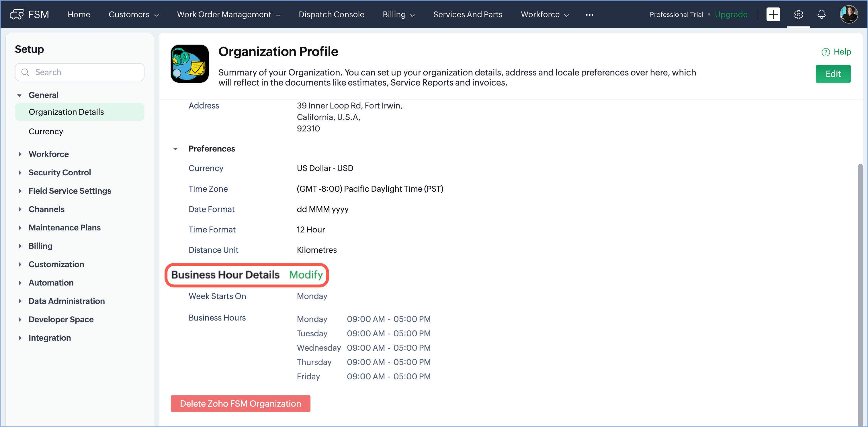This screenshot has width=868, height=427.
Task: Click Wednesday business hours row
Action: [363, 348]
